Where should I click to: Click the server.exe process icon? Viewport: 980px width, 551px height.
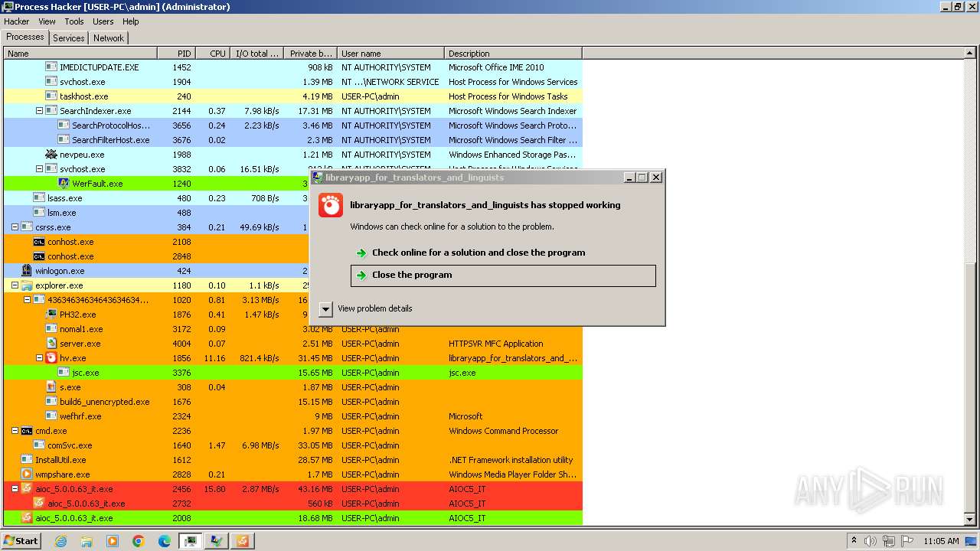(x=51, y=344)
